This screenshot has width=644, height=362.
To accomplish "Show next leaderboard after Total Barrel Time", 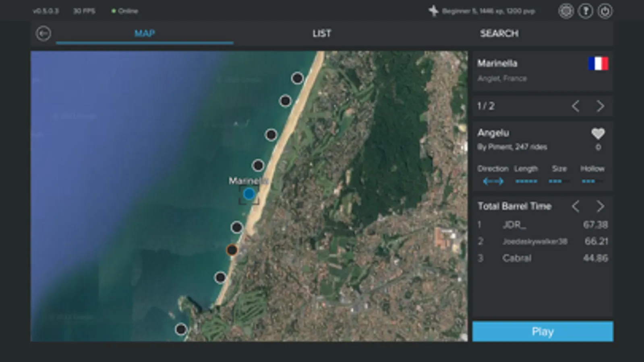I will tap(600, 206).
